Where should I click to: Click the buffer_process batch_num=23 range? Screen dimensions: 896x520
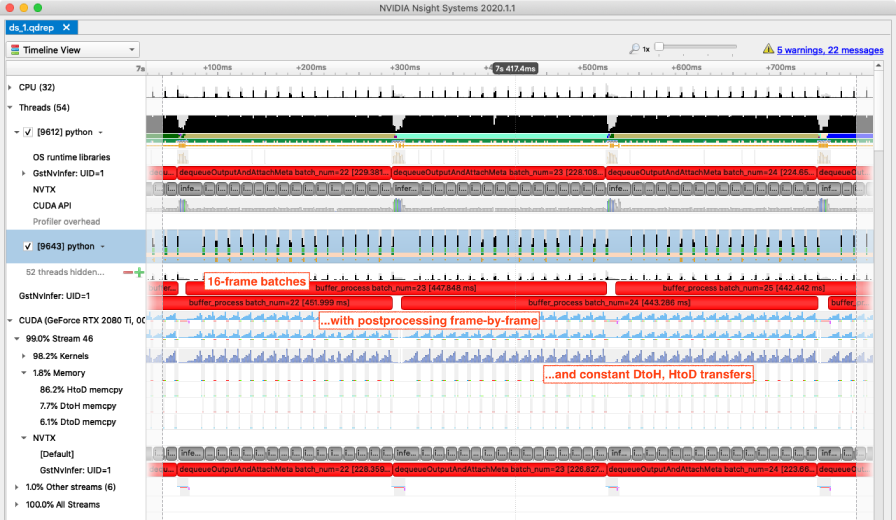pyautogui.click(x=396, y=288)
